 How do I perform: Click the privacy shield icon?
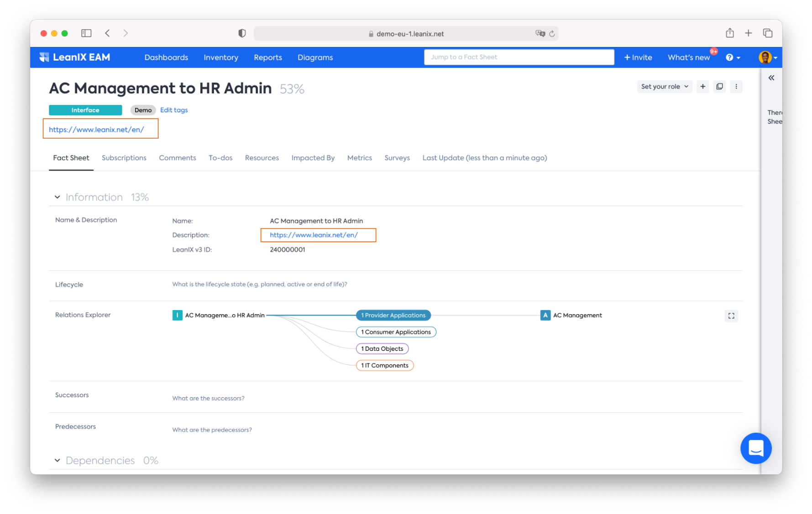click(242, 33)
